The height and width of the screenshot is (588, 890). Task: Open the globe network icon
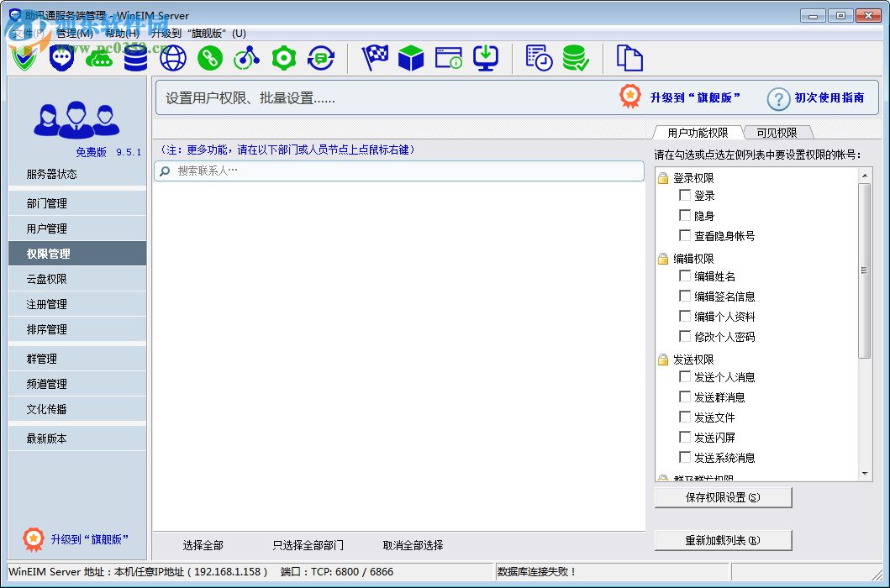(x=172, y=58)
